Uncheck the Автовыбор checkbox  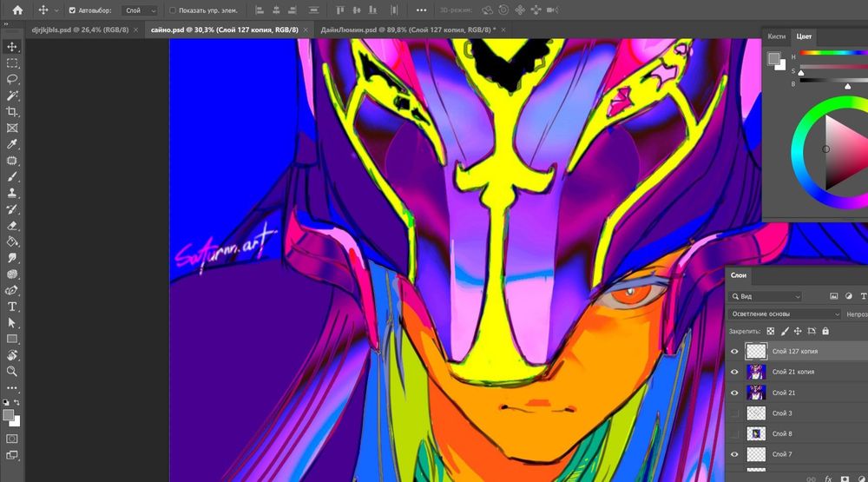[72, 10]
